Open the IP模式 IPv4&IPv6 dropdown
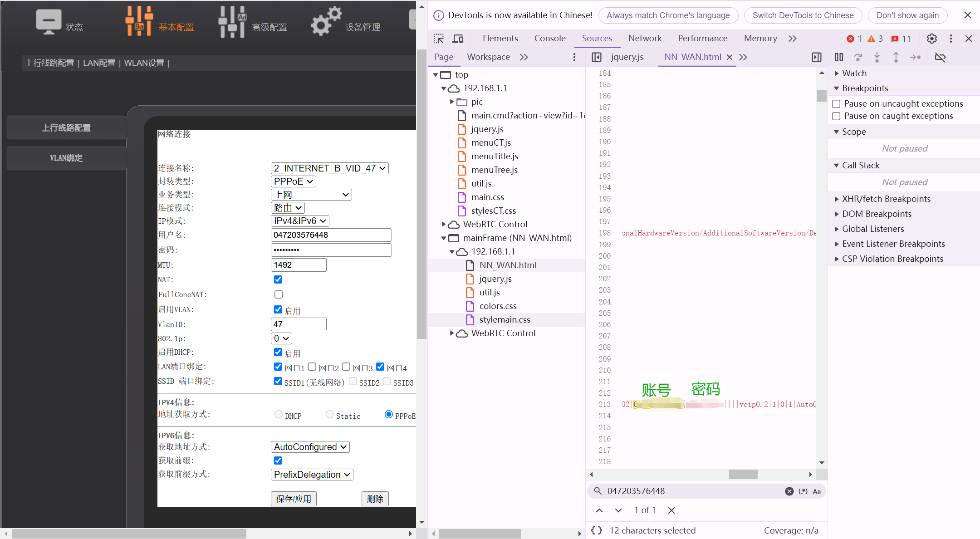The image size is (980, 539). (299, 221)
